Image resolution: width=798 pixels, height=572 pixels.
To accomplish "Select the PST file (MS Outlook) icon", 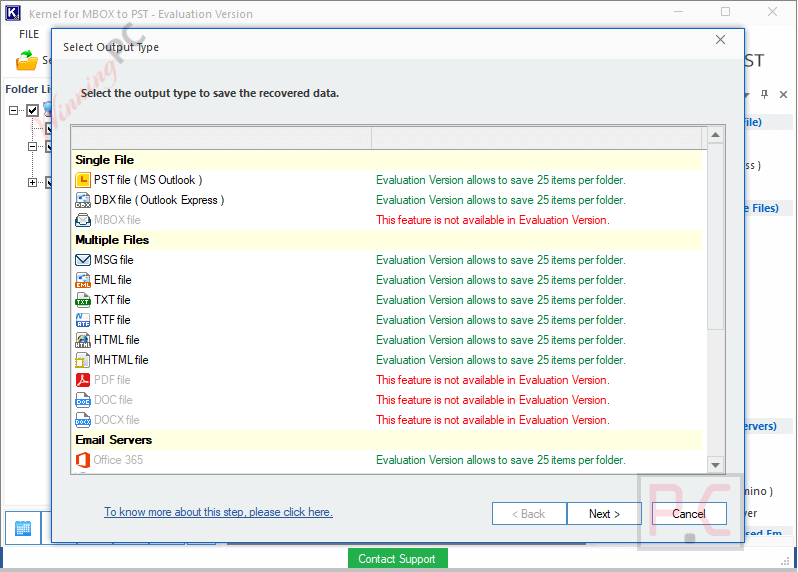I will point(83,180).
